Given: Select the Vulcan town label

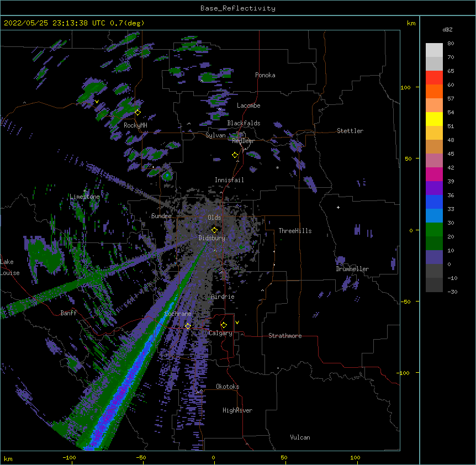Looking at the screenshot, I should pos(300,437).
